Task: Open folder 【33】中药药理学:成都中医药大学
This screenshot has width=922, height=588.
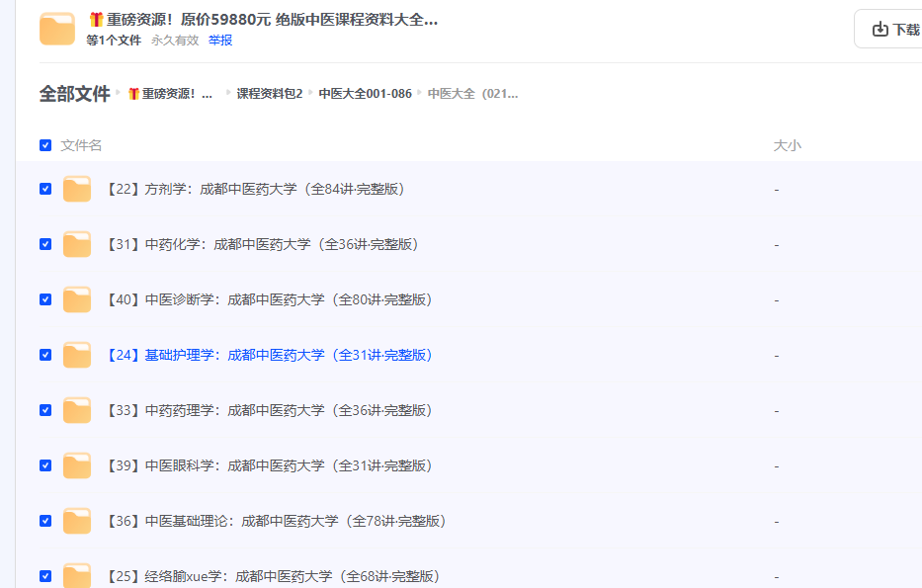Action: tap(268, 410)
